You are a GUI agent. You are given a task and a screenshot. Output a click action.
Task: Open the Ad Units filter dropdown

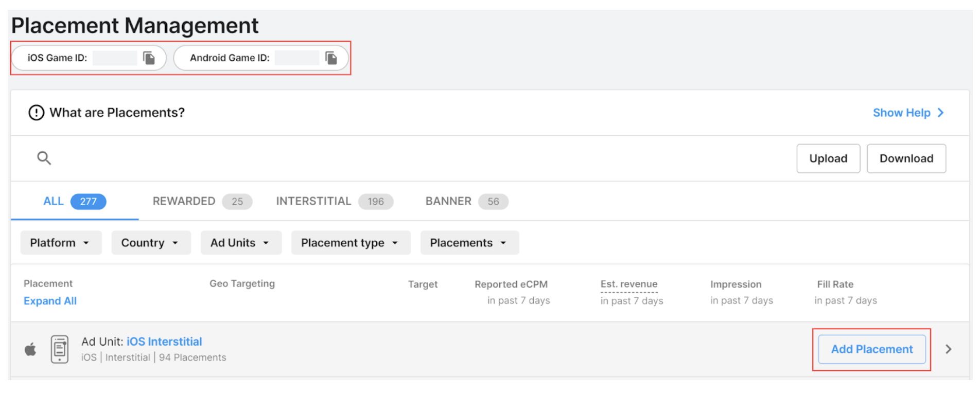point(240,243)
